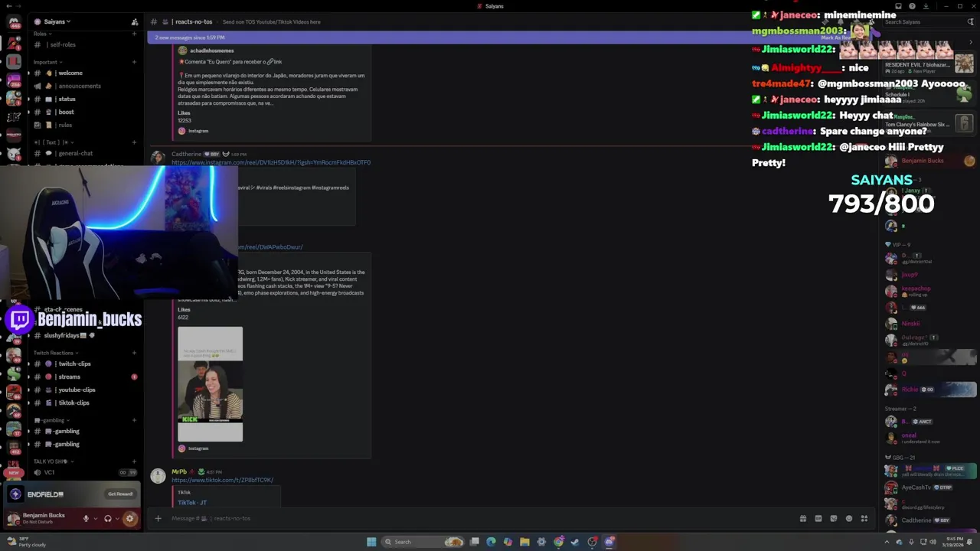This screenshot has width=980, height=551.
Task: Open Direct Messages home icon at top of server list
Action: coord(14,23)
